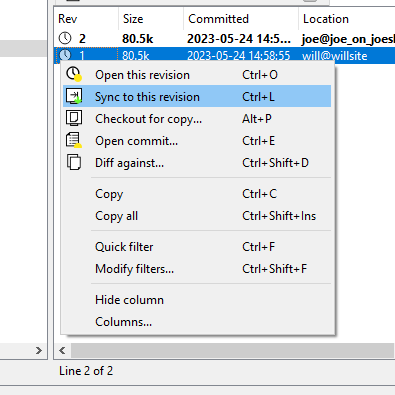Image resolution: width=395 pixels, height=395 pixels.
Task: Click the horizontal scrollbar thumb of revisions list
Action: [232, 350]
